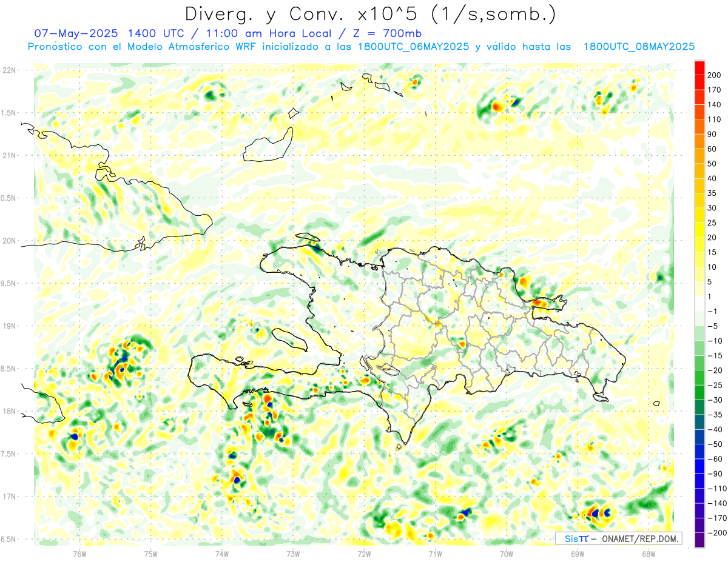This screenshot has width=728, height=562.
Task: Click colorbar label -40
Action: (x=715, y=429)
